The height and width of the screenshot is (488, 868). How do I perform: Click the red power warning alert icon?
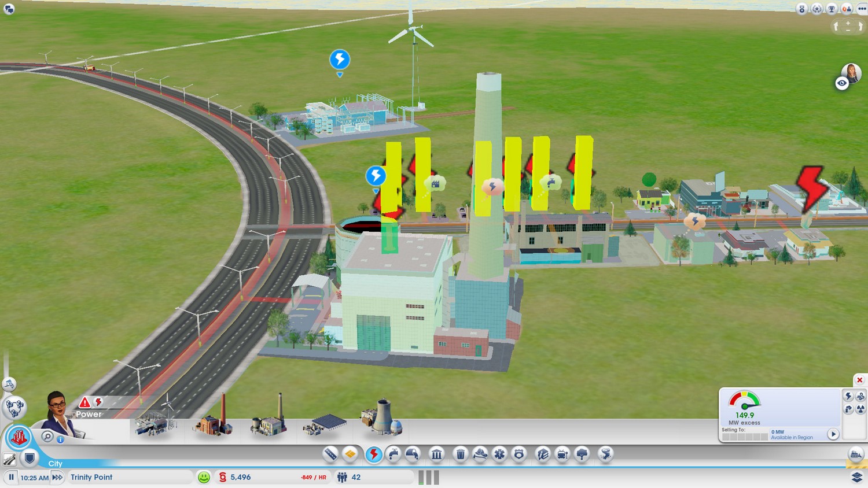pyautogui.click(x=84, y=402)
